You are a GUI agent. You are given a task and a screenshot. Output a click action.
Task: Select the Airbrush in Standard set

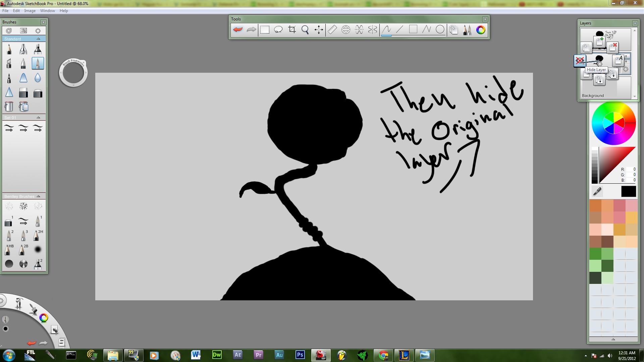[23, 49]
